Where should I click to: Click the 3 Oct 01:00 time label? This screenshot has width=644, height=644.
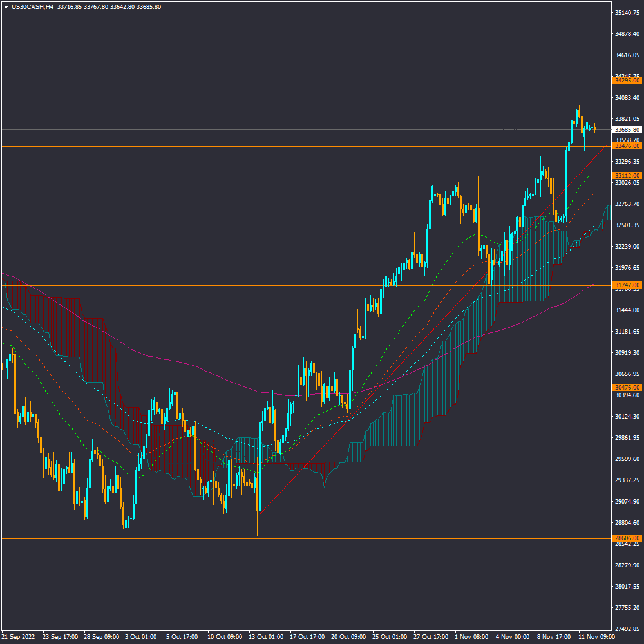140,636
